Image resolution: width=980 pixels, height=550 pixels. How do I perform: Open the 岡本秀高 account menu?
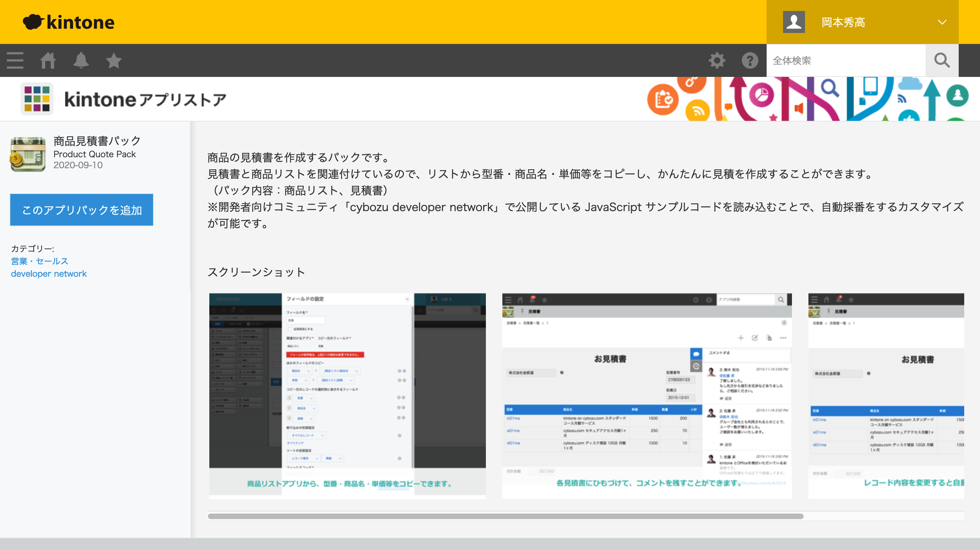click(844, 22)
